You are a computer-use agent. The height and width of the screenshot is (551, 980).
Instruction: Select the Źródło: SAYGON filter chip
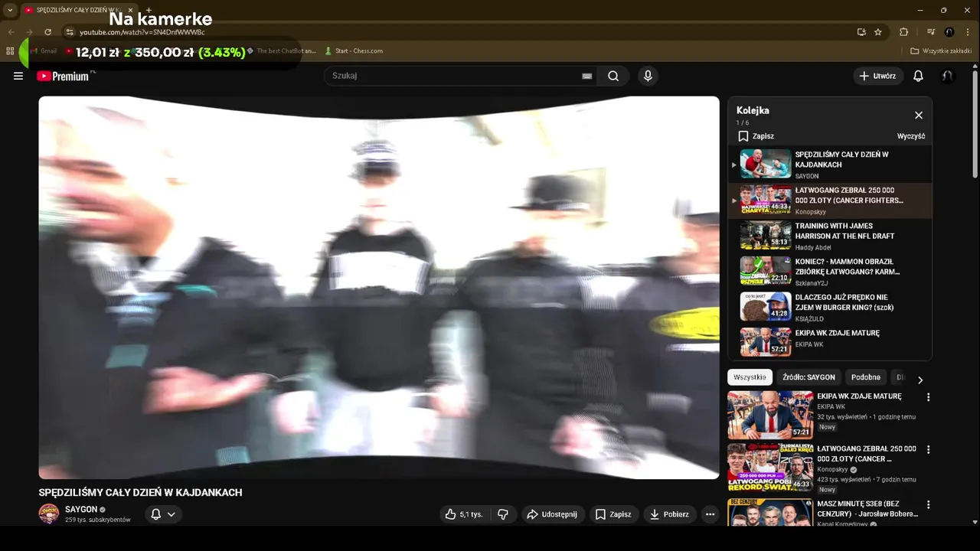(808, 377)
